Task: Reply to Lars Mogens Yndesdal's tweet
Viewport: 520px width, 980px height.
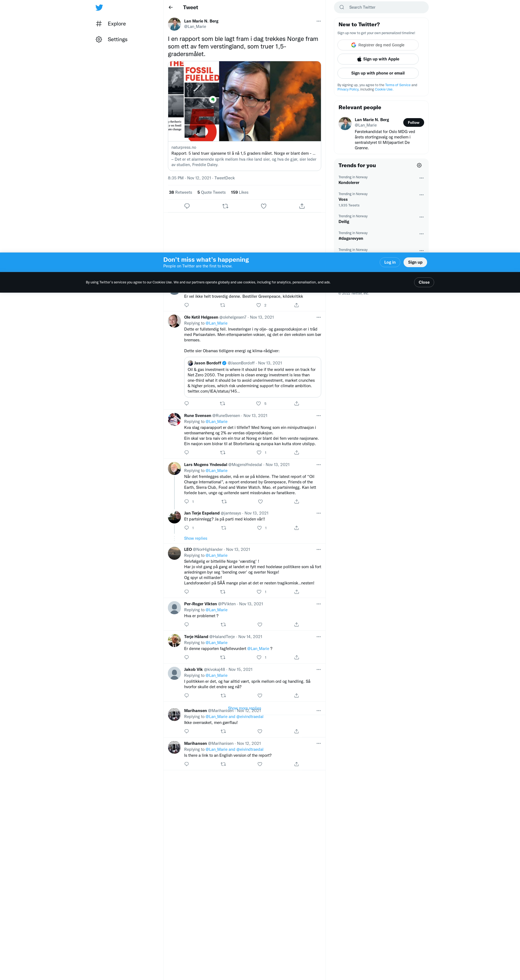Action: click(186, 502)
